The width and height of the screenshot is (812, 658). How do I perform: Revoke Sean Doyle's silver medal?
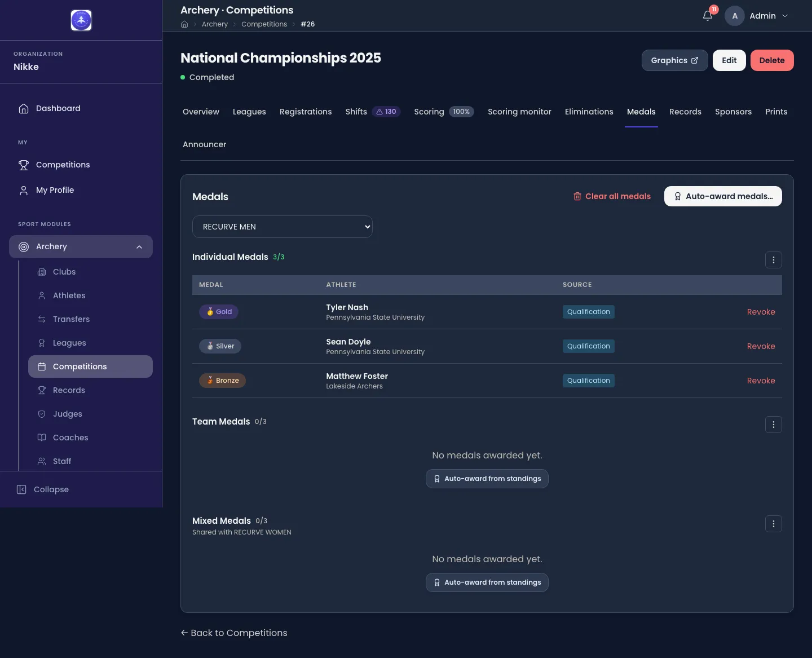pyautogui.click(x=761, y=346)
